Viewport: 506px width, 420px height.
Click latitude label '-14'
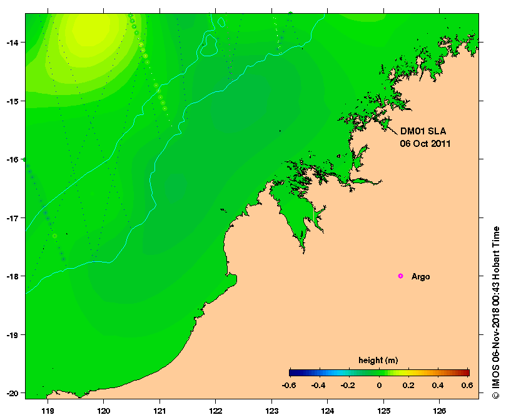coord(12,42)
